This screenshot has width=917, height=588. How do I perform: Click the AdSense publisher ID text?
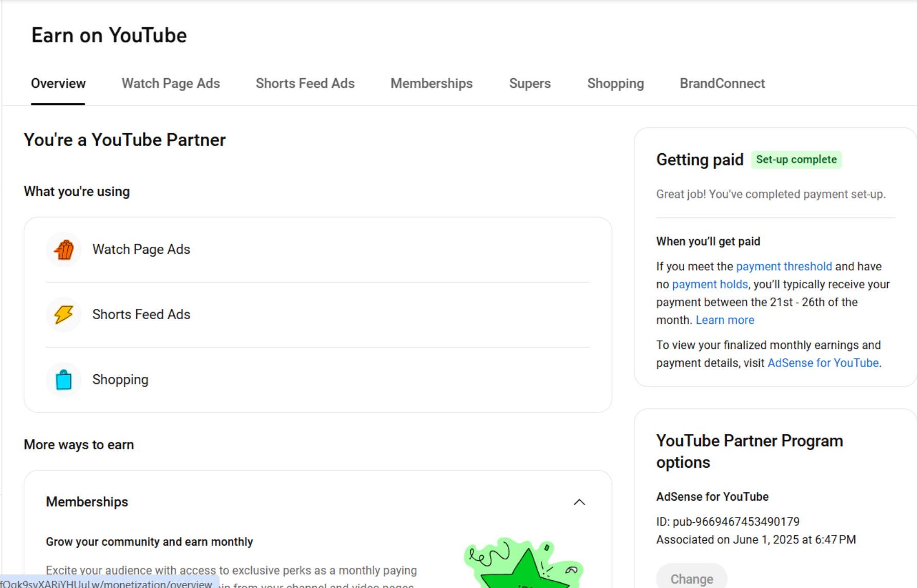[728, 522]
